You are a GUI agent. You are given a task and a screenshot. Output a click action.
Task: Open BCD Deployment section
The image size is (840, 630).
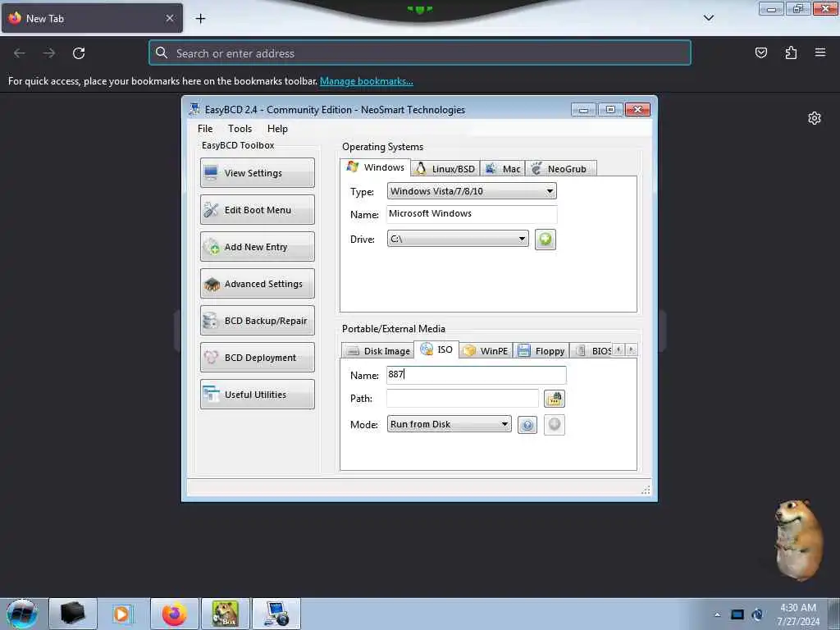coord(257,358)
